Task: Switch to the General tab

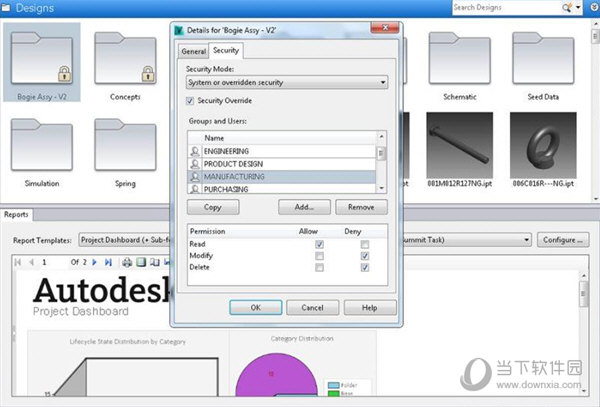Action: click(194, 51)
